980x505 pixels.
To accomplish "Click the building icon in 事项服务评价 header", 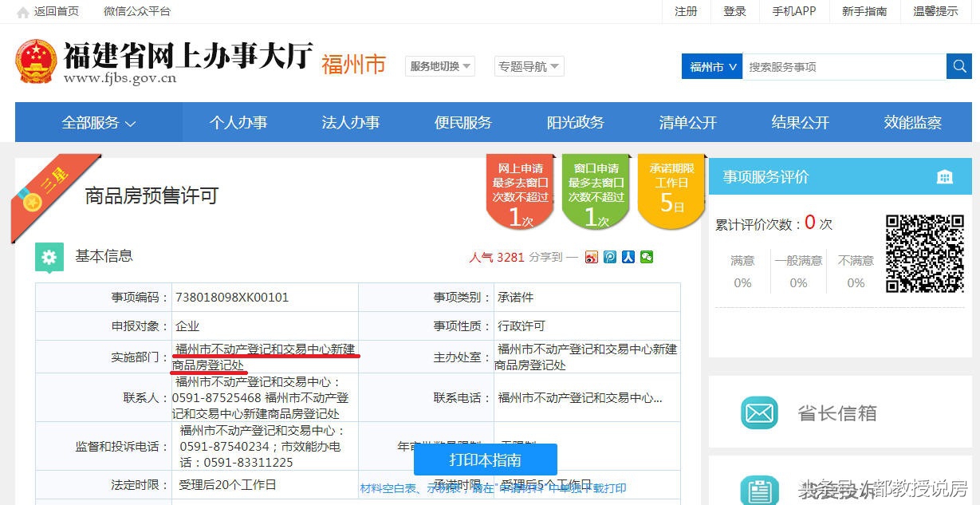I will coord(945,176).
